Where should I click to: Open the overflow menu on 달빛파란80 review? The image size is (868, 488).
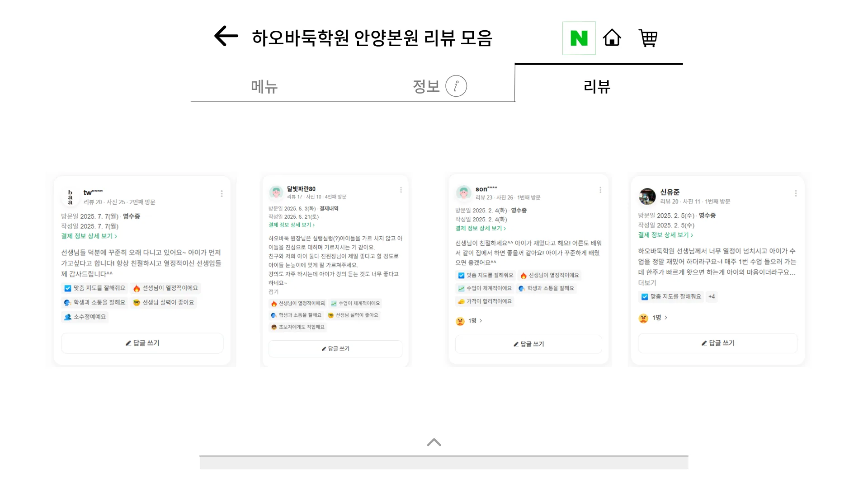401,190
